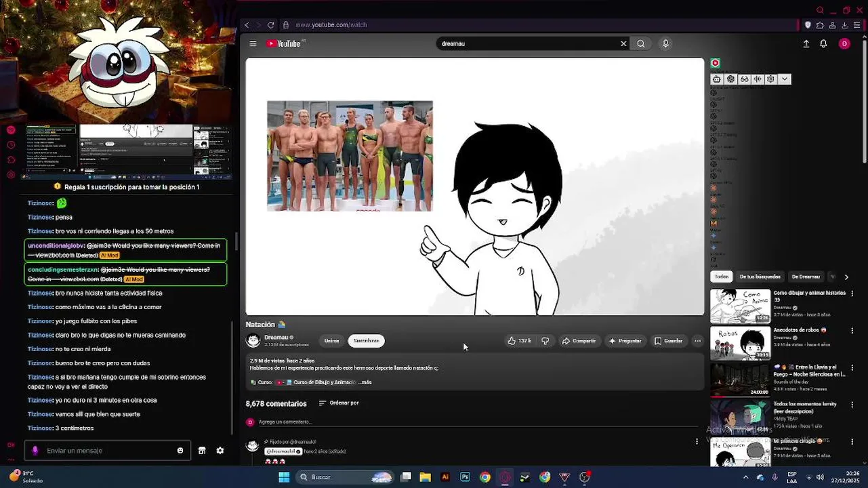Open Photoshop taskbar icon
This screenshot has width=868, height=488.
point(465,477)
